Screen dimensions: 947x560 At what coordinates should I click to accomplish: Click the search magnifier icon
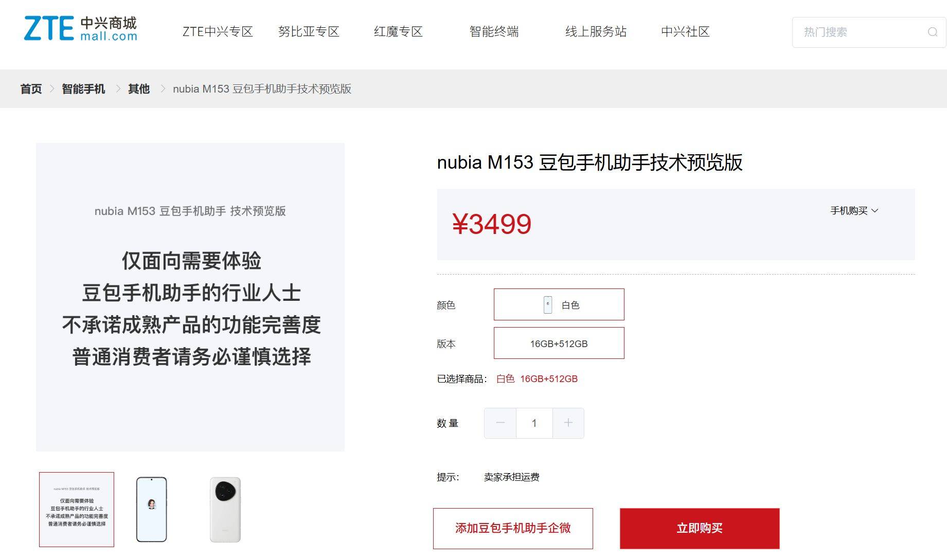(x=932, y=32)
